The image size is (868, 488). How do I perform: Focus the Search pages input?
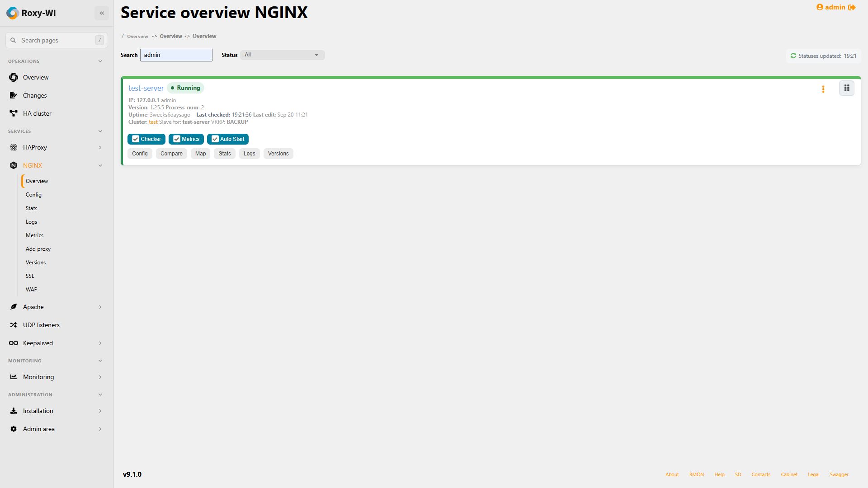coord(57,40)
